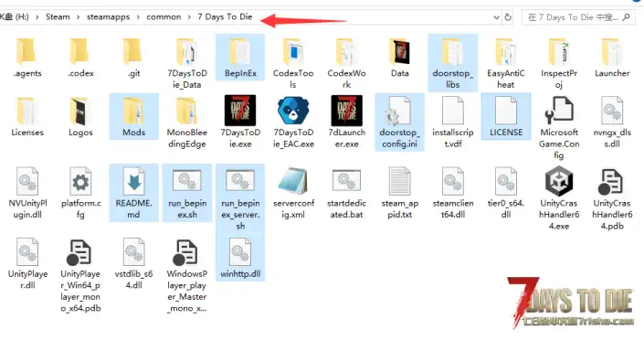Select UnityPlayer.dll file
The height and width of the screenshot is (340, 644).
27,264
